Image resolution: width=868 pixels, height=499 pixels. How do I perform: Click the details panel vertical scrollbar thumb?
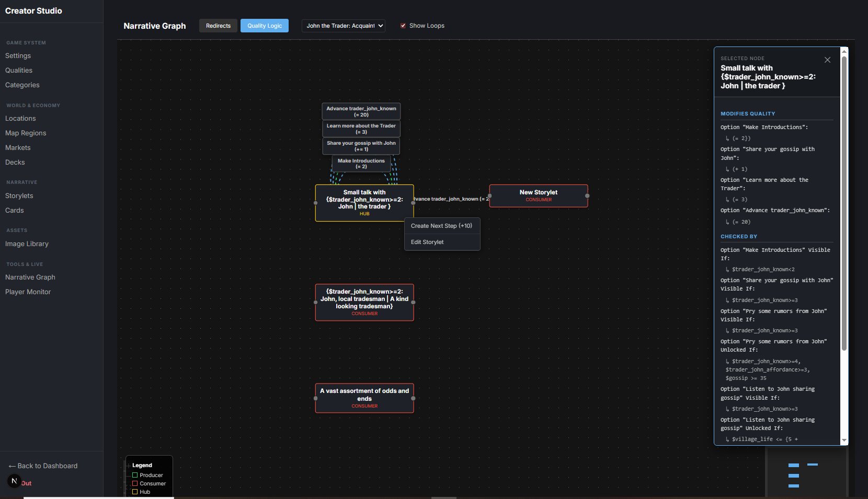pyautogui.click(x=843, y=204)
